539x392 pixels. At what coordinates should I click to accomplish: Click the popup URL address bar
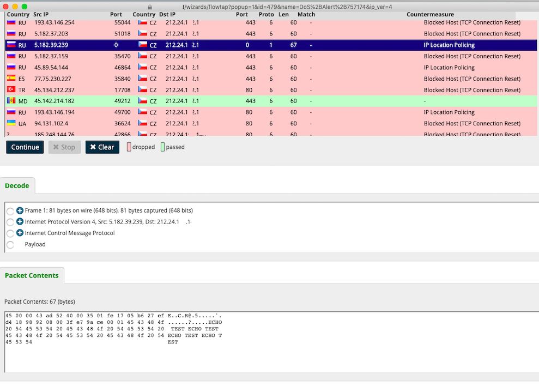click(x=288, y=7)
